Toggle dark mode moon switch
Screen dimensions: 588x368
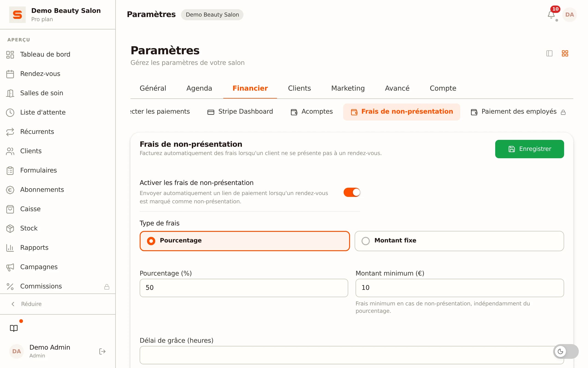click(566, 351)
